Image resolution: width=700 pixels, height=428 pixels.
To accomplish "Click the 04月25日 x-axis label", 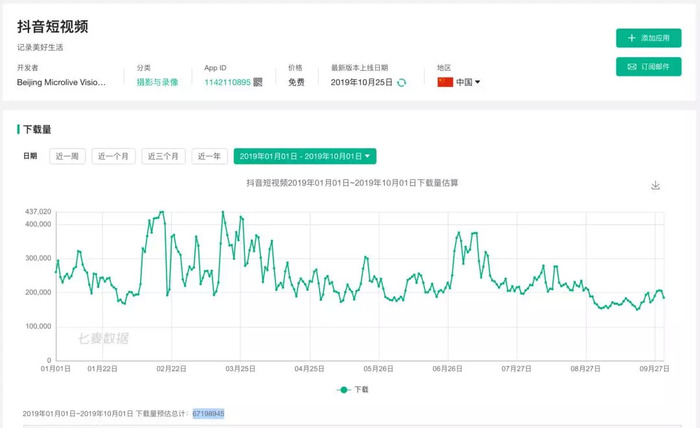I will pos(309,369).
